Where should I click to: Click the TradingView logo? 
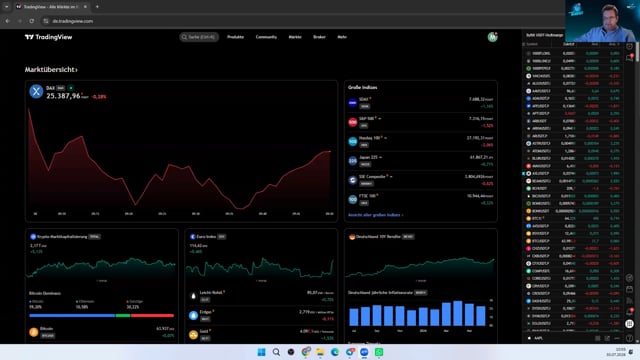(48, 37)
